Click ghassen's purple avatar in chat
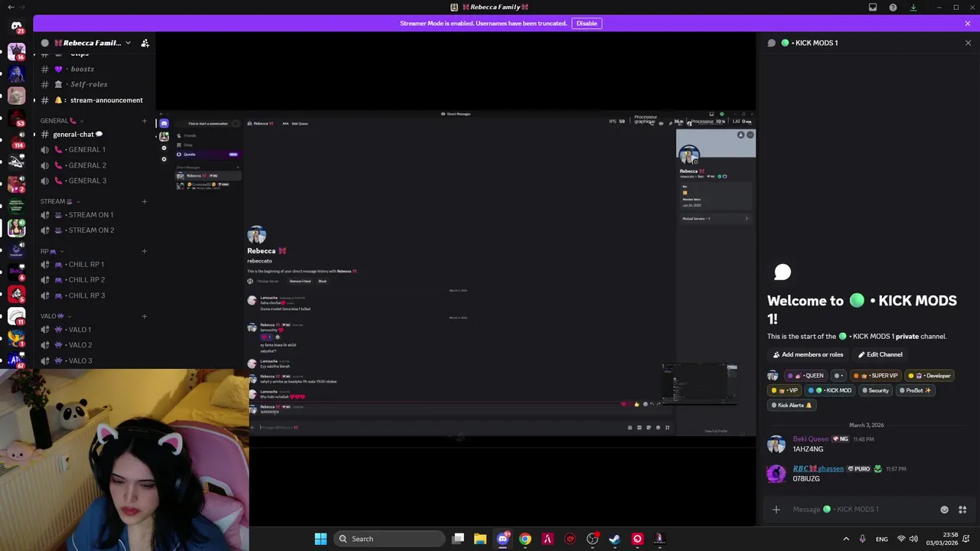Viewport: 980px width, 551px height. coord(776,474)
